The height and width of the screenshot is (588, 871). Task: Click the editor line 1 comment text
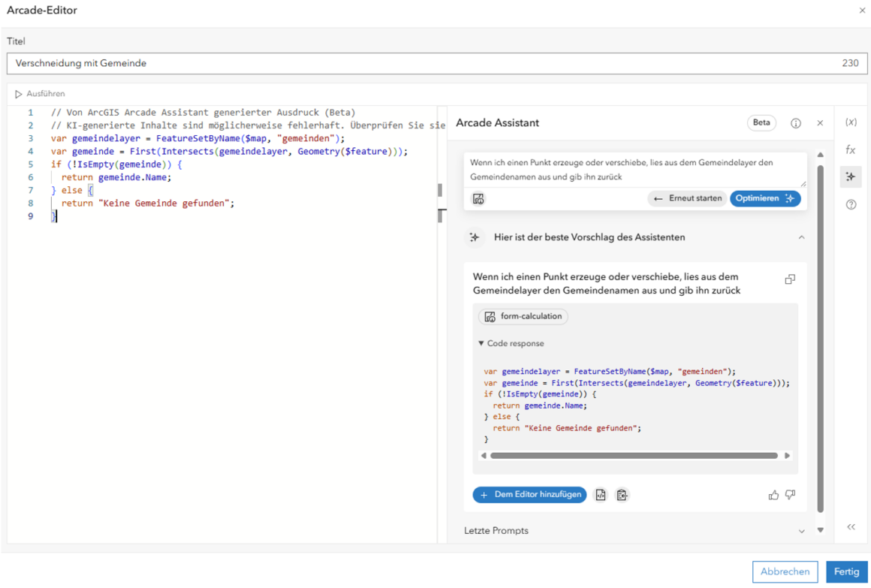[203, 112]
